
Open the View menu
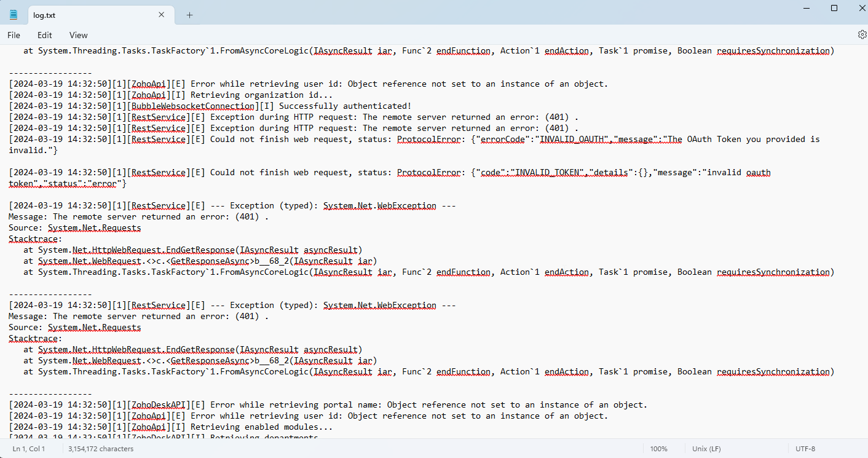pyautogui.click(x=79, y=35)
